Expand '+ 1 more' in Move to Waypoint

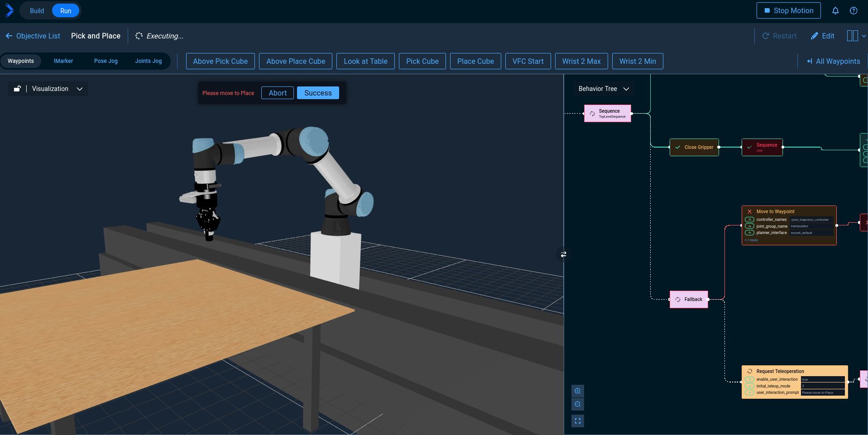click(751, 240)
